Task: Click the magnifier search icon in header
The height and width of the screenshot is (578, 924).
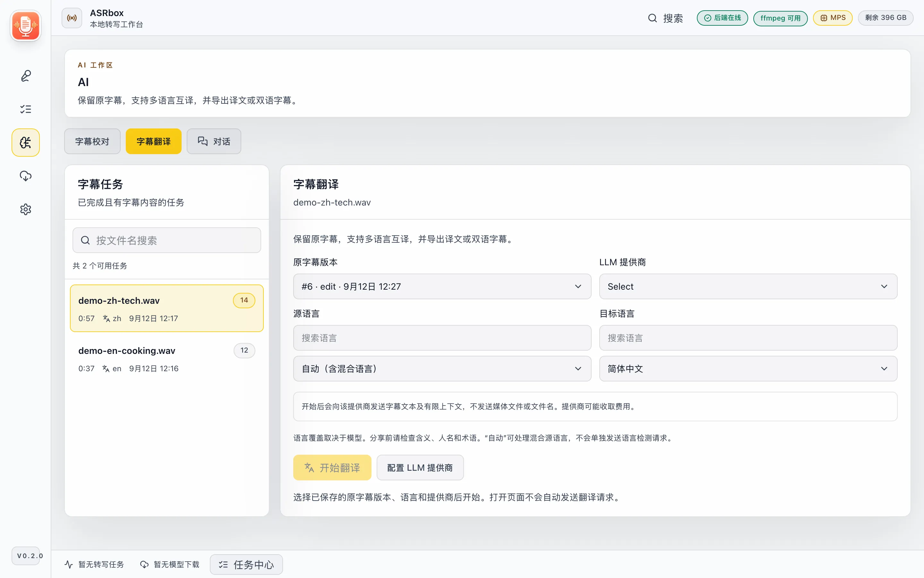Action: tap(653, 18)
